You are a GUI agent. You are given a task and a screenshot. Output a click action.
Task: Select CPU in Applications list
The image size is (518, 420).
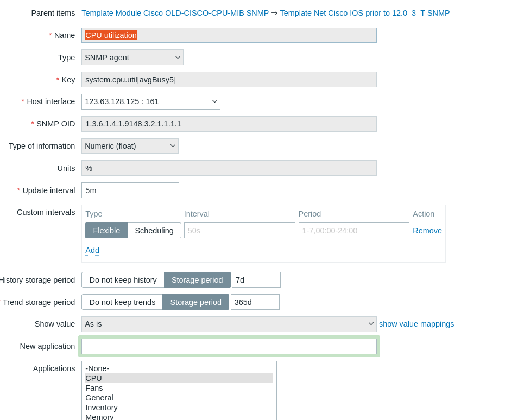94,378
